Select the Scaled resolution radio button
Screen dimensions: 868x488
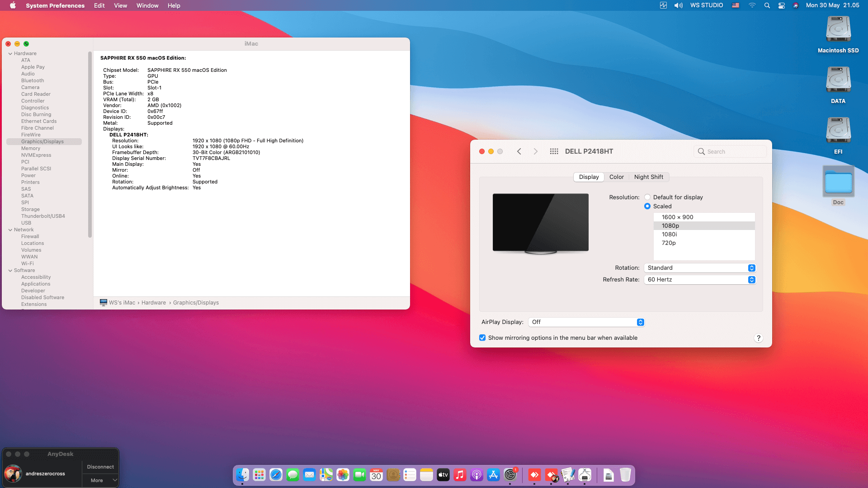(647, 206)
